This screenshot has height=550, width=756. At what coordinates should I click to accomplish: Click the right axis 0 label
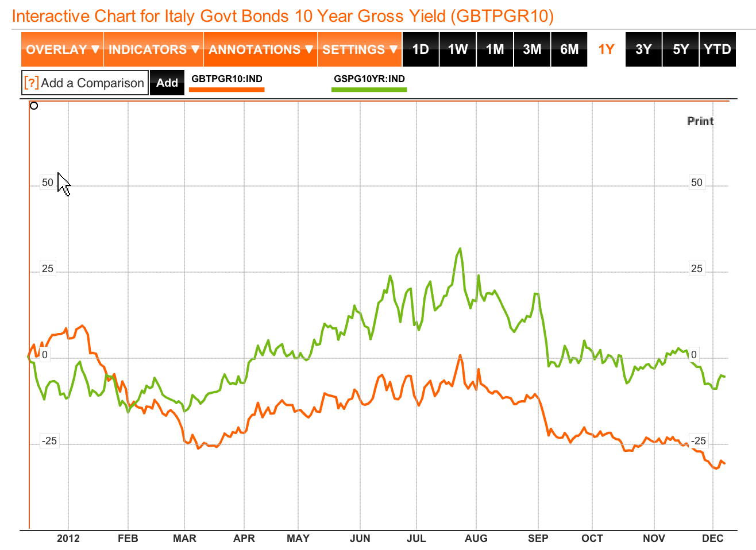[694, 355]
